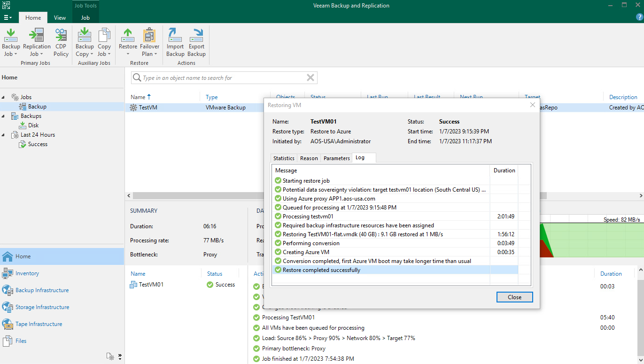Sort job list by Type column
The image size is (644, 364).
[211, 97]
